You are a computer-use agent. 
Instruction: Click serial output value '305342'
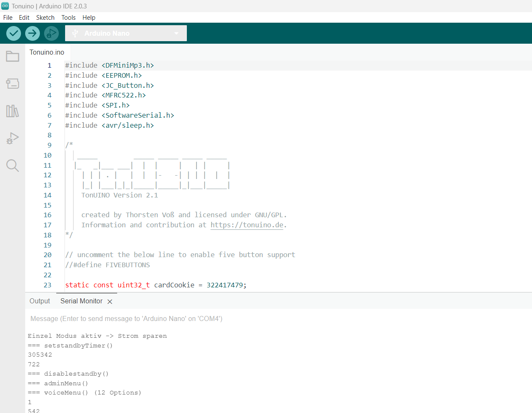click(40, 355)
